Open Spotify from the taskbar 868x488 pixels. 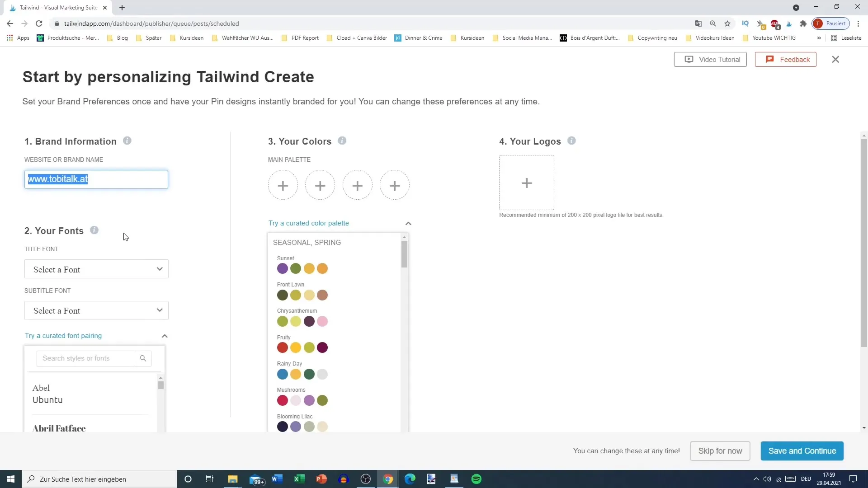476,479
